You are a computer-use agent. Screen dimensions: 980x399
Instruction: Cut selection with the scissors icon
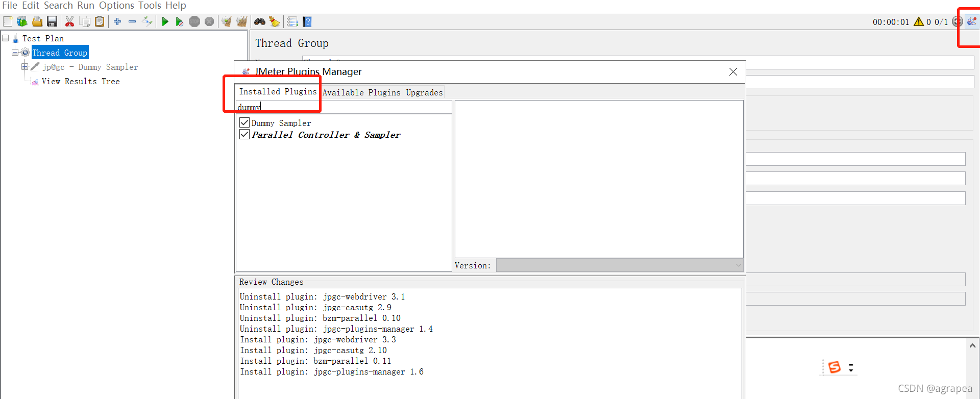[x=70, y=21]
